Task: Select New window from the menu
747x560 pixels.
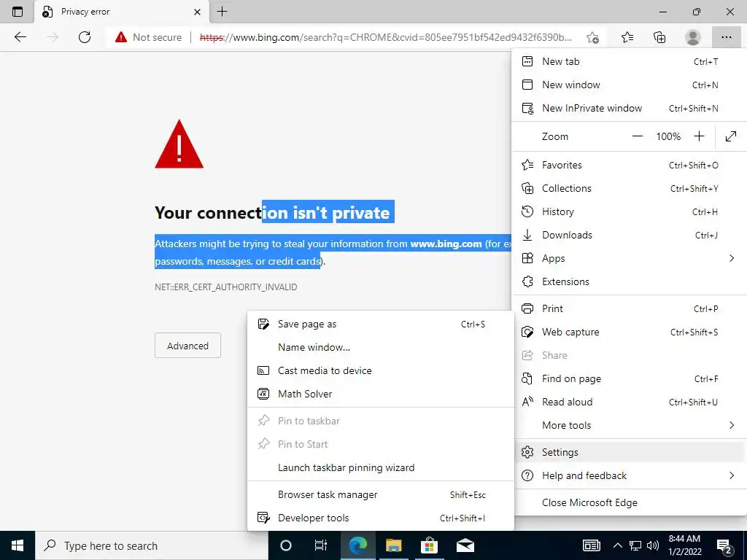Action: point(629,85)
